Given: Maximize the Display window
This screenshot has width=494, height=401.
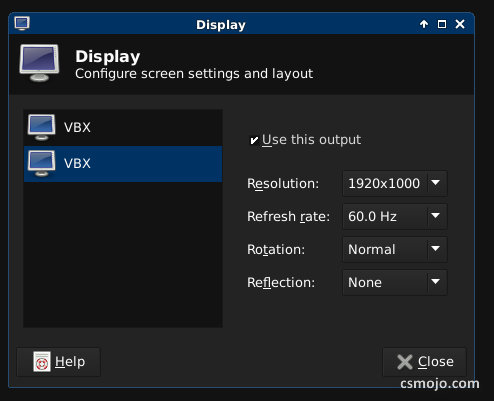Looking at the screenshot, I should [442, 24].
